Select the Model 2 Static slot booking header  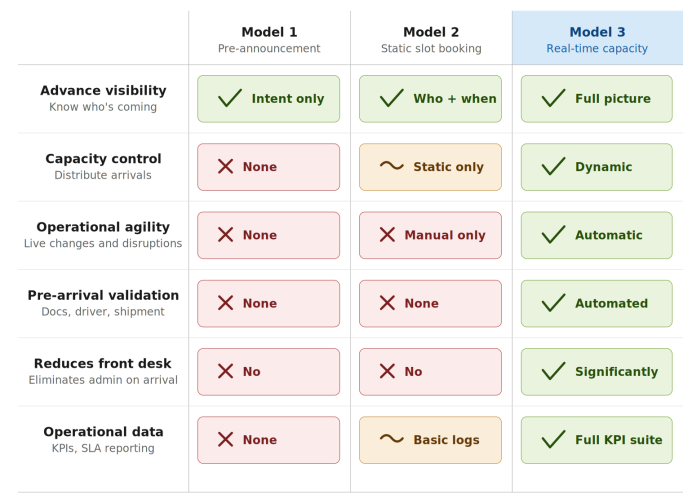click(431, 39)
